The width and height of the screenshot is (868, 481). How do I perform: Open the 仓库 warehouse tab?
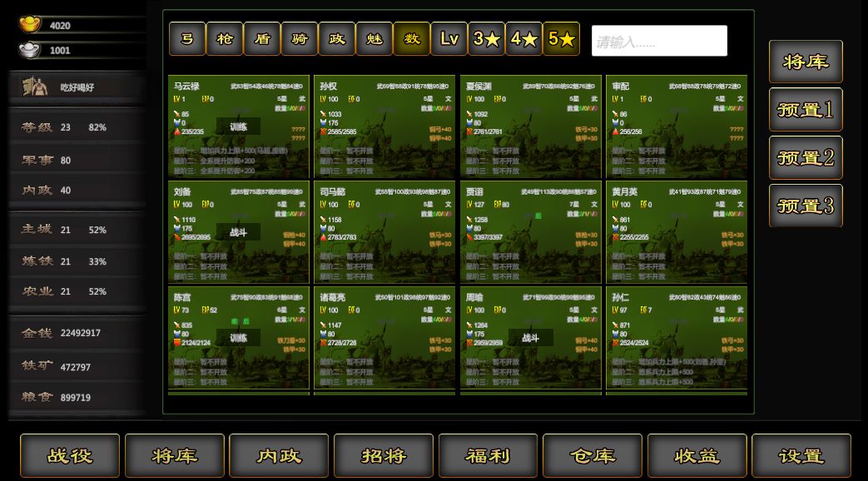coord(593,455)
